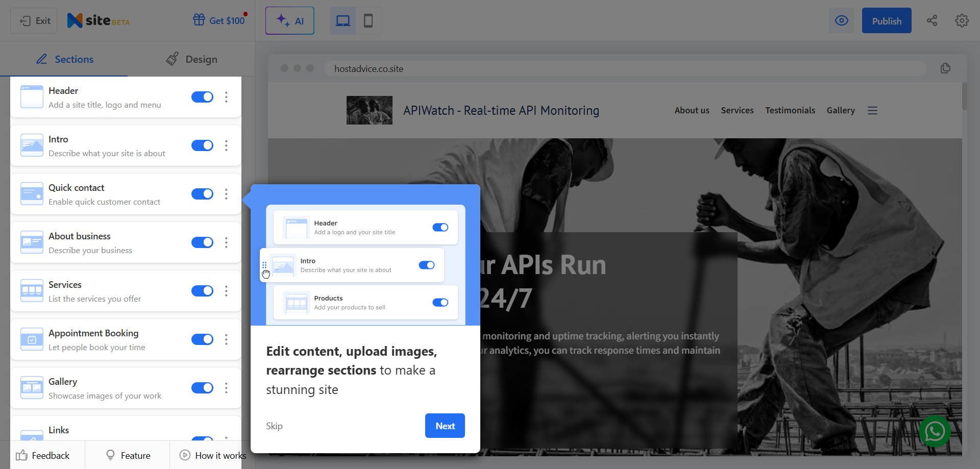The width and height of the screenshot is (980, 469).
Task: Toggle the Appointment Booking section switch
Action: click(x=202, y=339)
